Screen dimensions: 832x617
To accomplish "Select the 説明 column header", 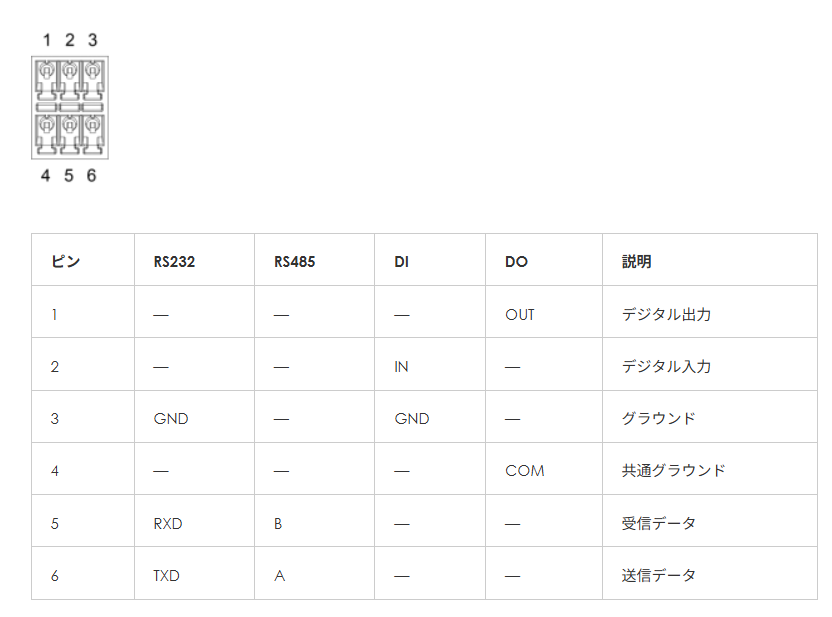I will [636, 262].
